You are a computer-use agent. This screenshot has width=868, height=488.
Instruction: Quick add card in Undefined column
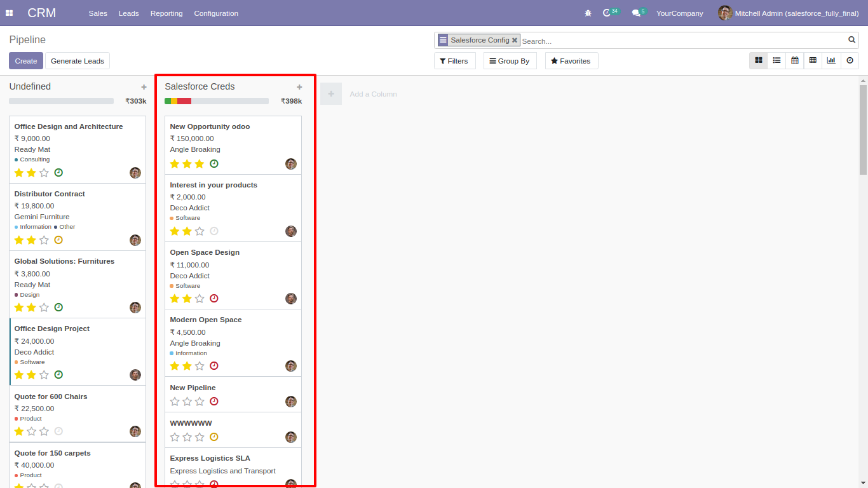[x=144, y=87]
